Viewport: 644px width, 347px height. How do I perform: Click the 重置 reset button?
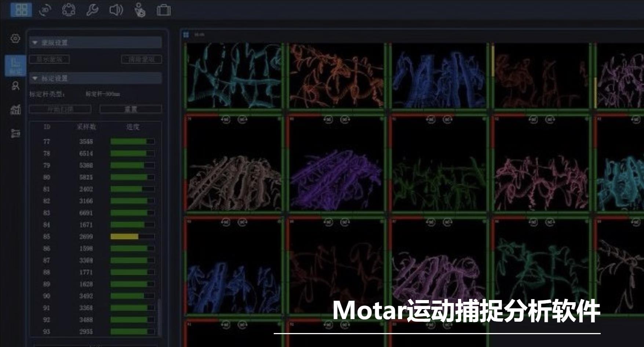(131, 109)
